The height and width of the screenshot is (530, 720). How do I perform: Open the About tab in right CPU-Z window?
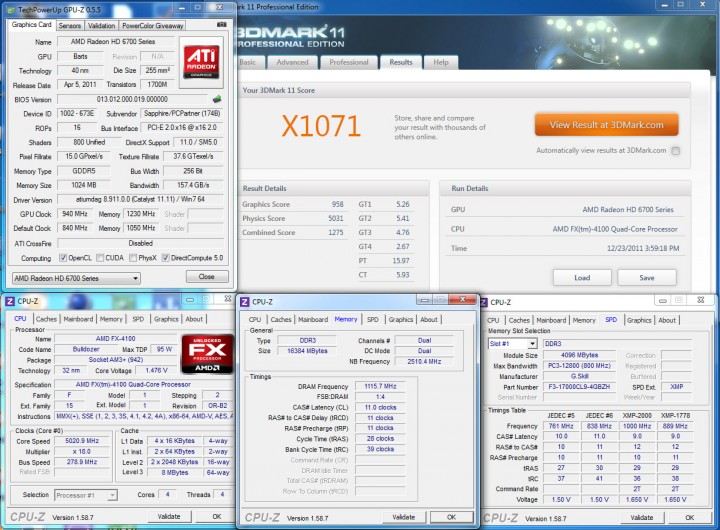(x=667, y=320)
